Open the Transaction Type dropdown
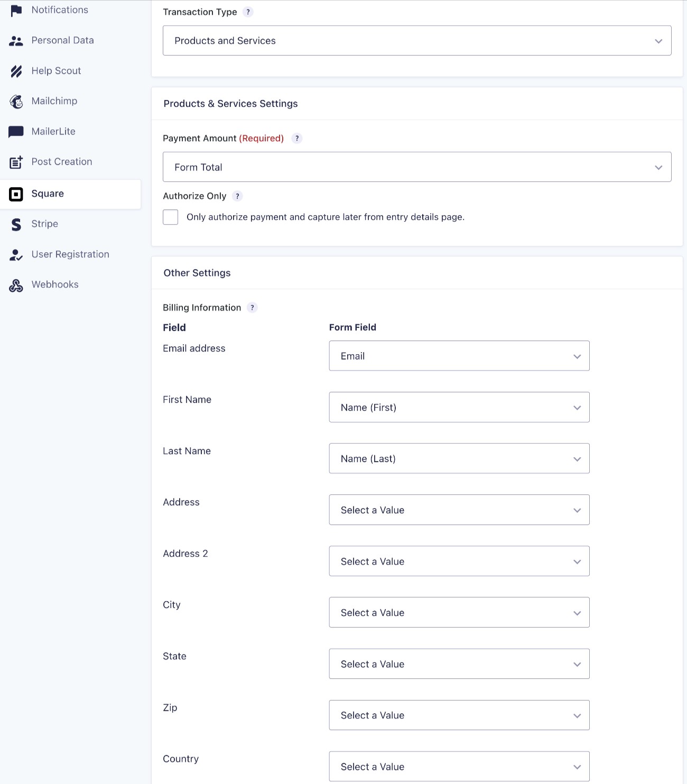 tap(417, 40)
